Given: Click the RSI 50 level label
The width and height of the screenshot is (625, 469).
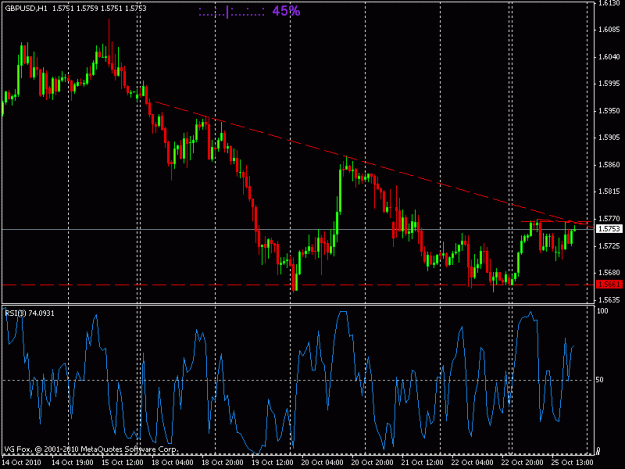Looking at the screenshot, I should [599, 380].
